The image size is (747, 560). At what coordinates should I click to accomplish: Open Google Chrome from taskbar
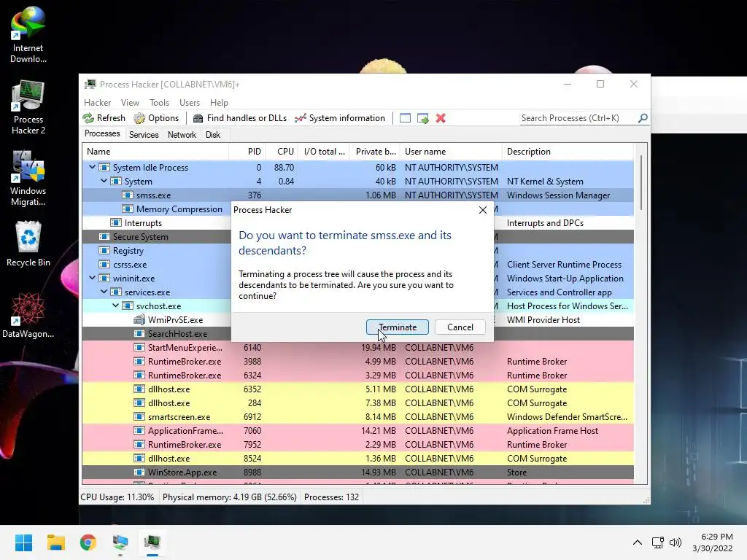point(88,542)
